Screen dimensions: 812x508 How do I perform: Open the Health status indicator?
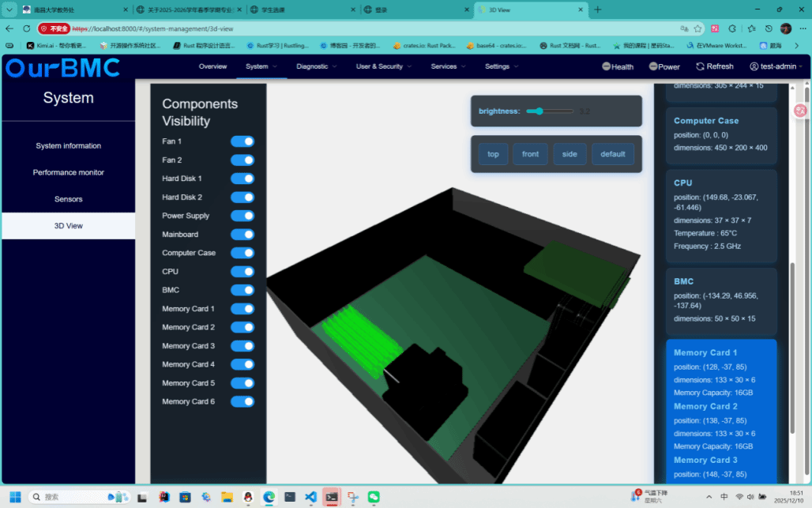coord(606,66)
